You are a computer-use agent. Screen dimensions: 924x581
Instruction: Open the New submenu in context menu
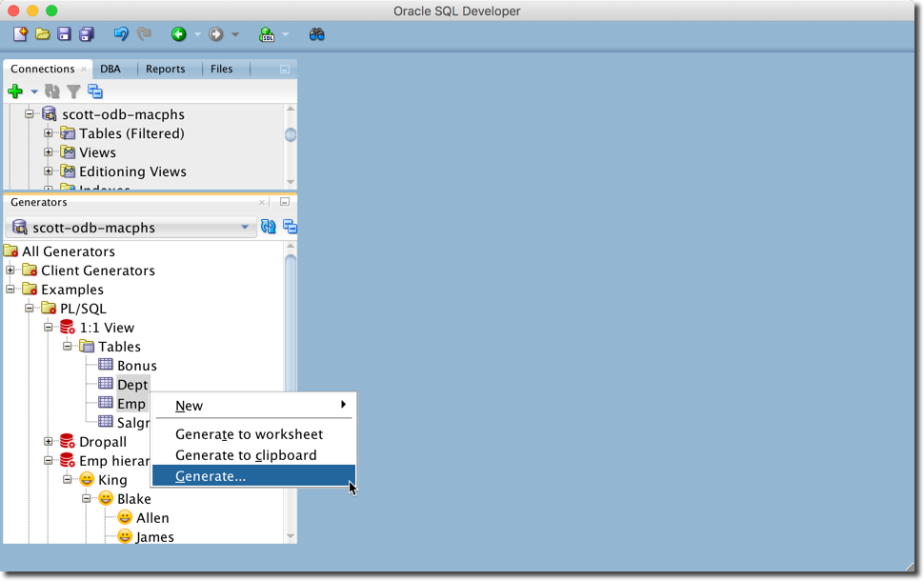[254, 406]
